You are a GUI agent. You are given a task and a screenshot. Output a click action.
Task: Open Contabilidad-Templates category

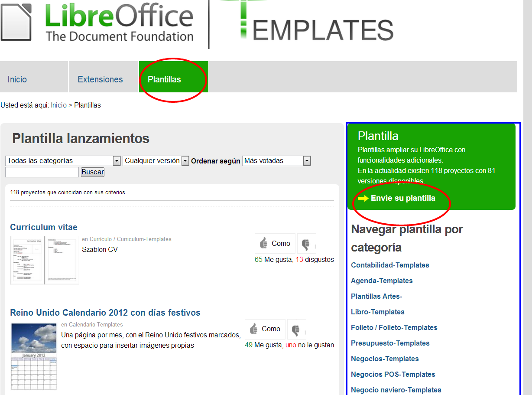[x=390, y=265]
